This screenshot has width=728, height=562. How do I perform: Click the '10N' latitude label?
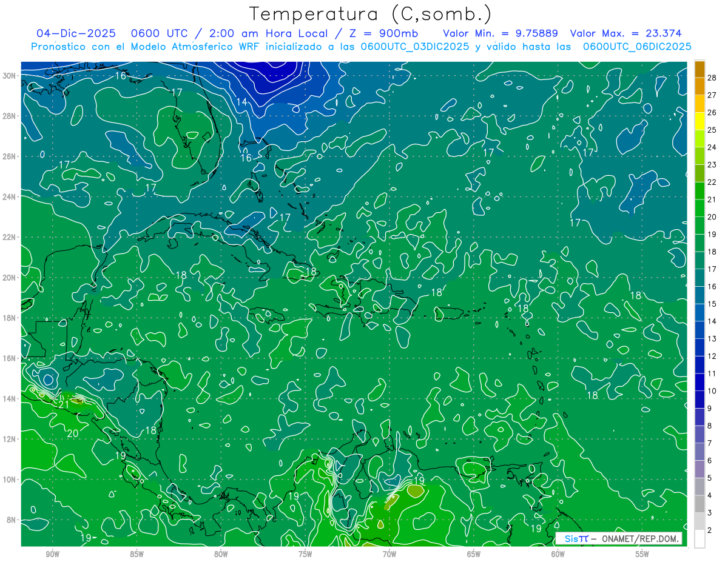point(9,480)
